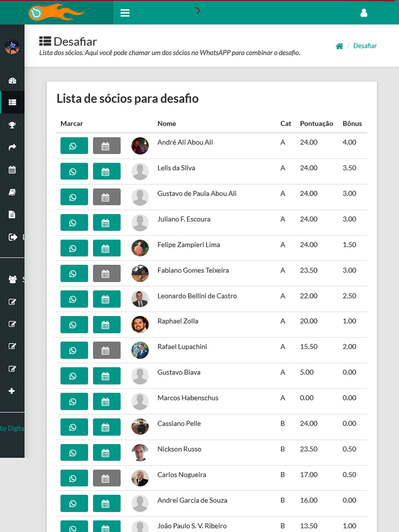
Task: Message Lelis da Silva on WhatsApp
Action: (x=74, y=171)
